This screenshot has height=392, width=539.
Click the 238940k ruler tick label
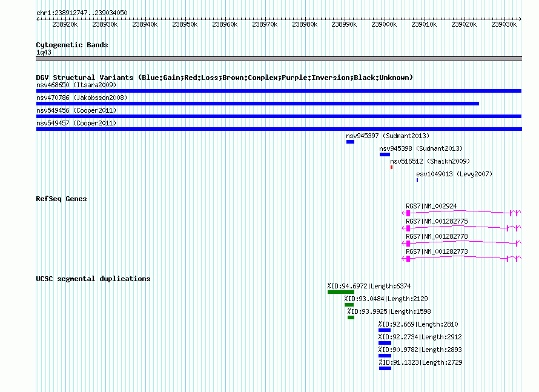(x=145, y=24)
